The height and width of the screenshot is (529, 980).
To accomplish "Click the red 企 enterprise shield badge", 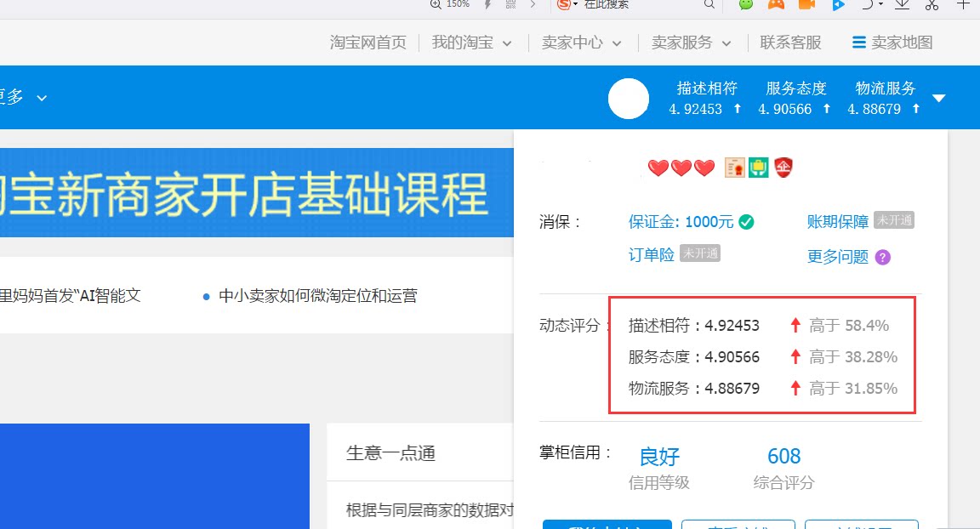I will (x=783, y=168).
